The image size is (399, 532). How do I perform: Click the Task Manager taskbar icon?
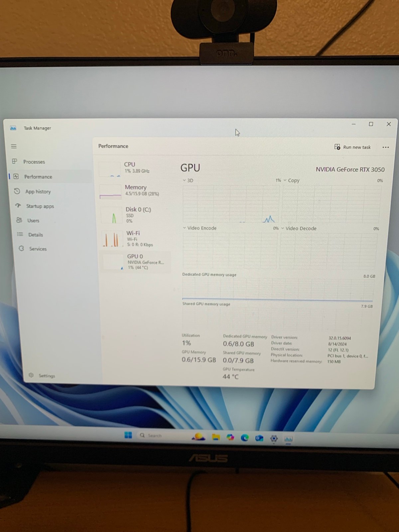pos(288,439)
